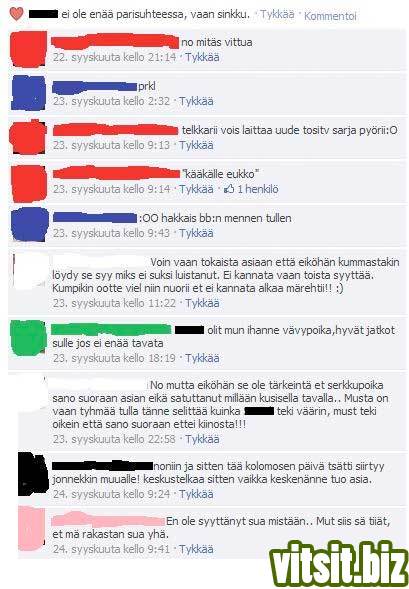This screenshot has width=409, height=589.
Task: Open the blue avatar on the hakkais bb:n comment
Action: (x=30, y=224)
